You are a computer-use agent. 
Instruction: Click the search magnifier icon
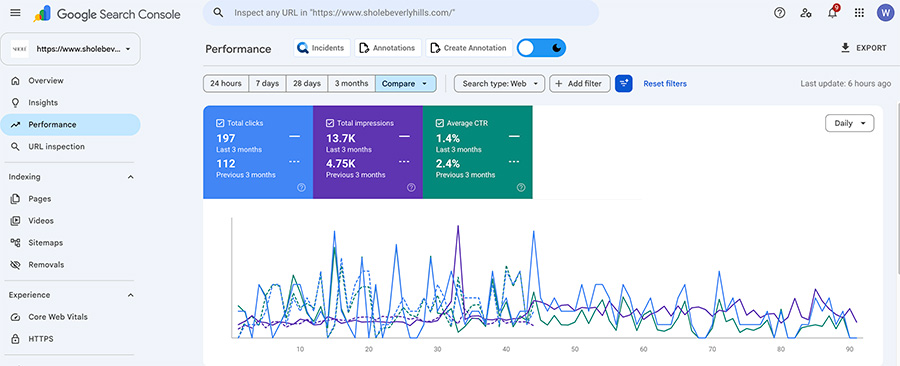(218, 13)
